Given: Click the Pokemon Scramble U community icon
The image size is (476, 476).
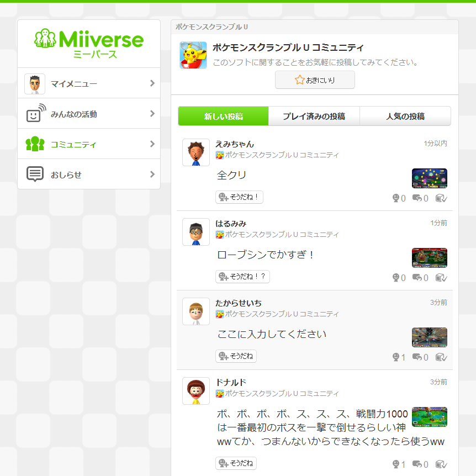Looking at the screenshot, I should [x=193, y=55].
